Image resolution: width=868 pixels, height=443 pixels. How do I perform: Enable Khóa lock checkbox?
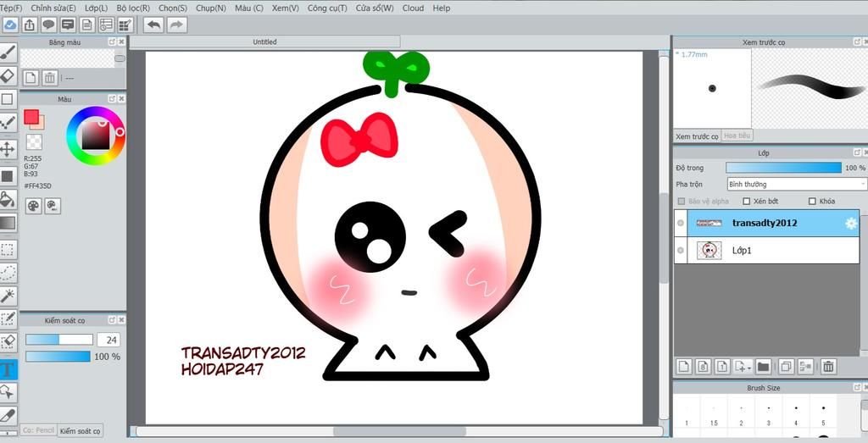(812, 202)
